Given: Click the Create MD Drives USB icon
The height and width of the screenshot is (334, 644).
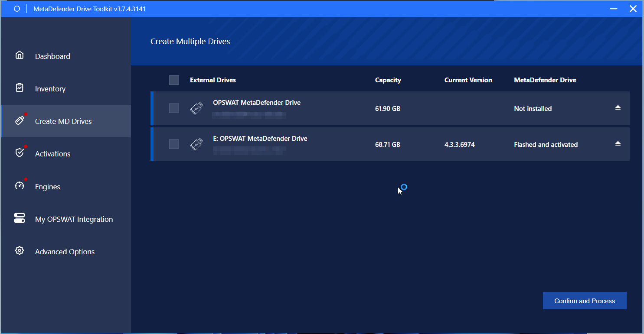Looking at the screenshot, I should point(20,120).
